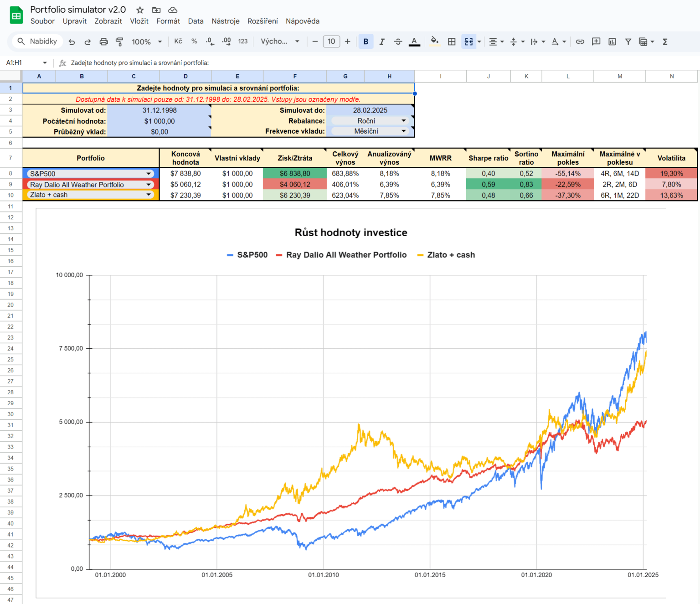Open the Rozšíření menu
This screenshot has height=604, width=700.
[x=263, y=21]
